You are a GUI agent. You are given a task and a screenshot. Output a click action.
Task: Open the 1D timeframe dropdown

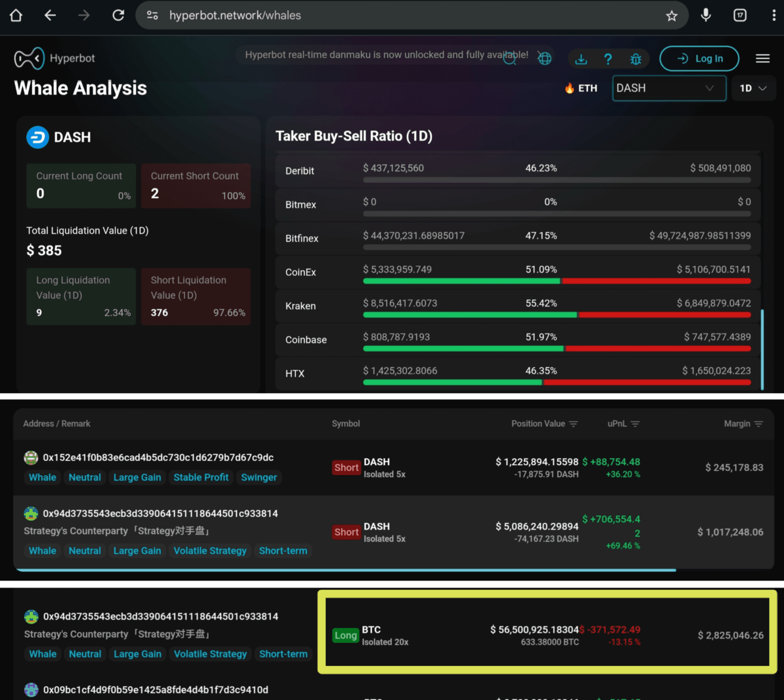tap(753, 88)
